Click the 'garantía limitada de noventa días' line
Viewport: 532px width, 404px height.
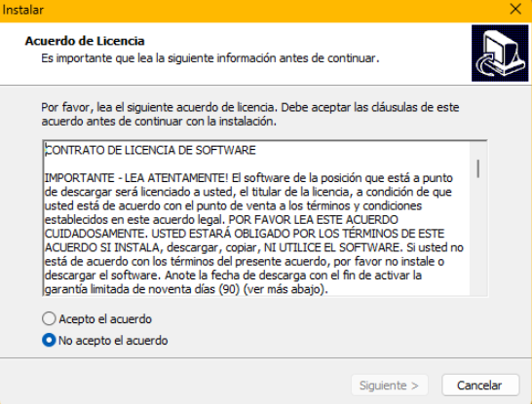tap(186, 289)
